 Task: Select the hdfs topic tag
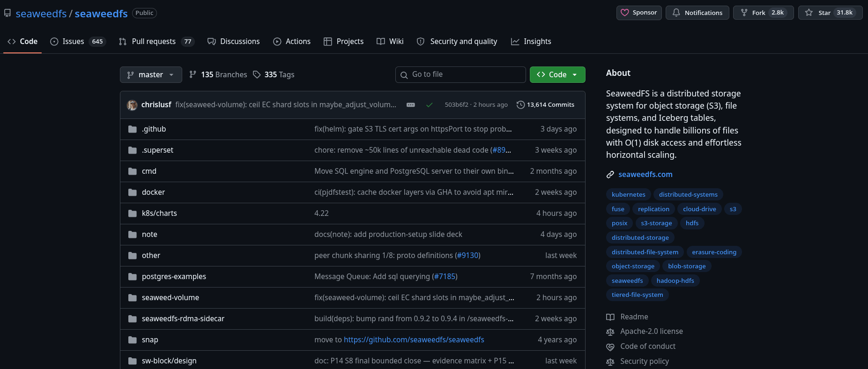click(692, 223)
